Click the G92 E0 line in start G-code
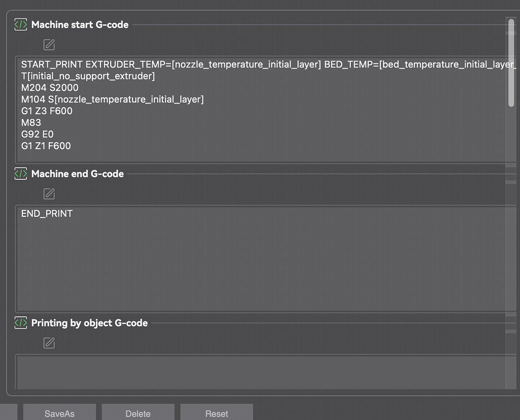The image size is (520, 420). pyautogui.click(x=37, y=135)
